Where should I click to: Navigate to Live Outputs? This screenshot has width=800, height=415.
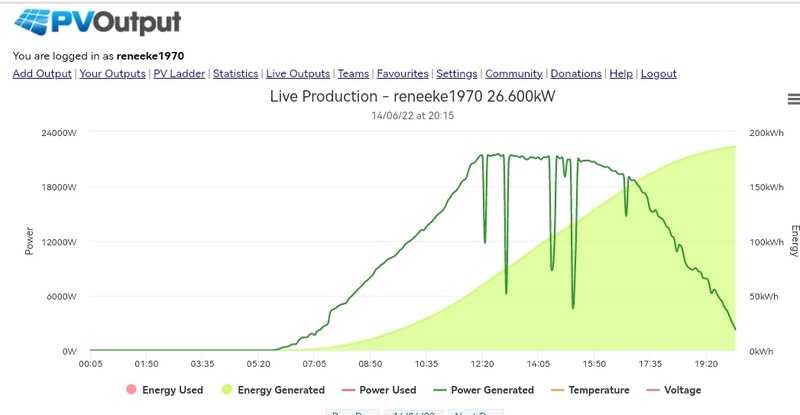click(298, 74)
